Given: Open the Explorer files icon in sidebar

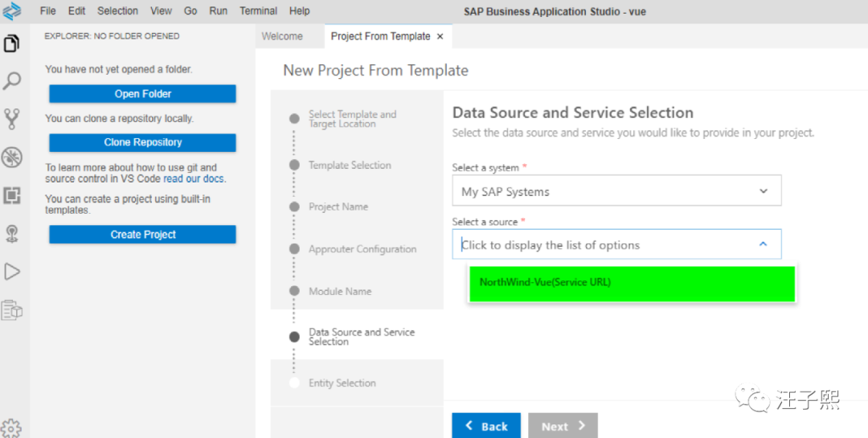Looking at the screenshot, I should coord(12,43).
